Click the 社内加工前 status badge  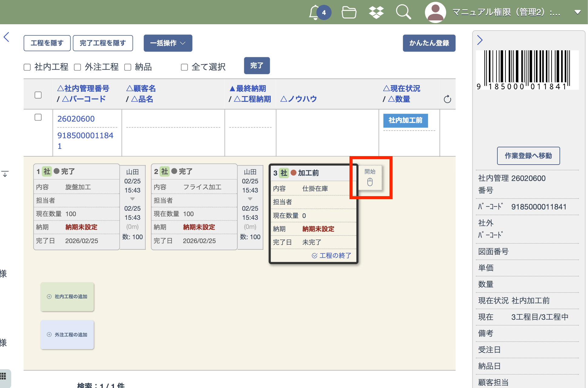pos(405,120)
